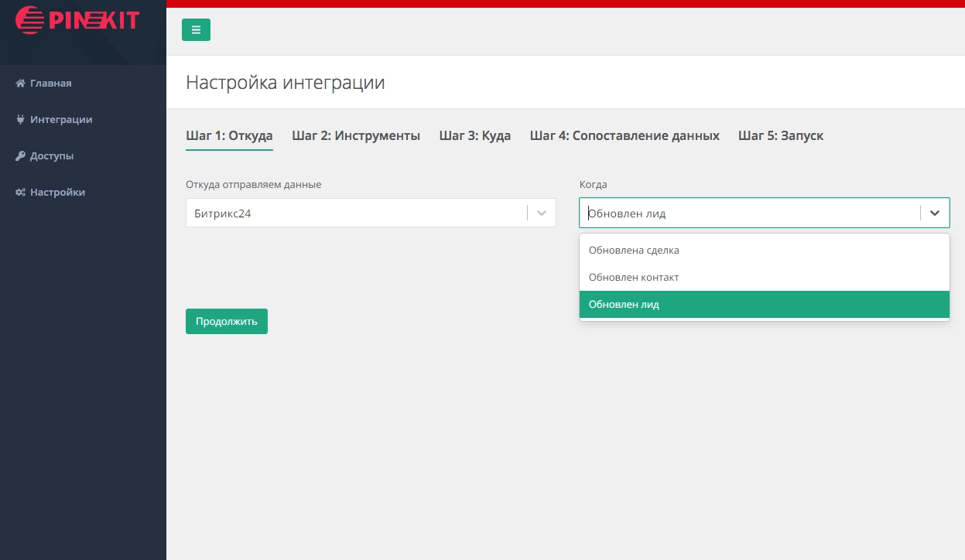Screen dimensions: 965x560
Task: Click the key icon beside Доступы
Action: coord(21,156)
